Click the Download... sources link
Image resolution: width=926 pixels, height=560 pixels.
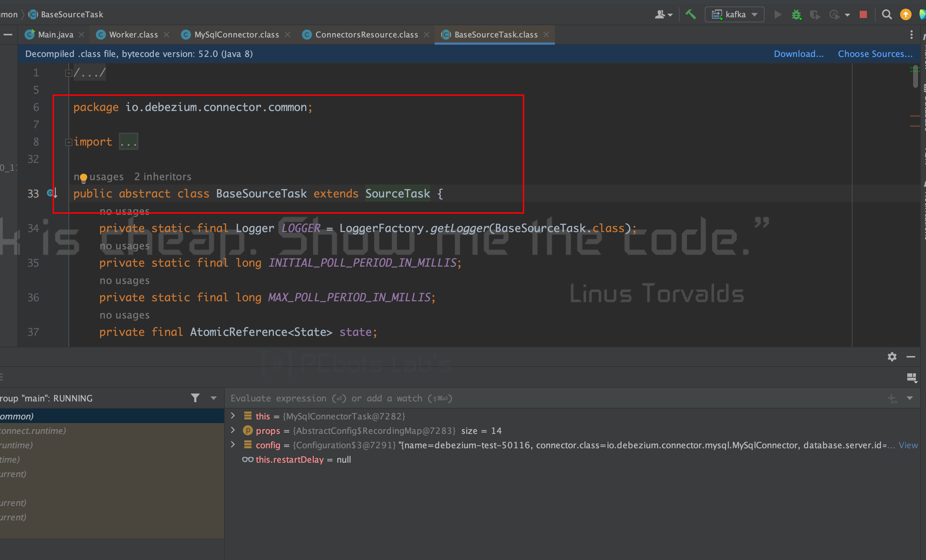(798, 54)
